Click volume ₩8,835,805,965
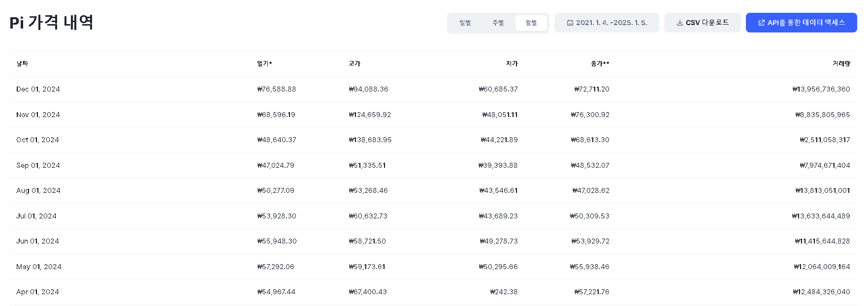 coord(823,115)
